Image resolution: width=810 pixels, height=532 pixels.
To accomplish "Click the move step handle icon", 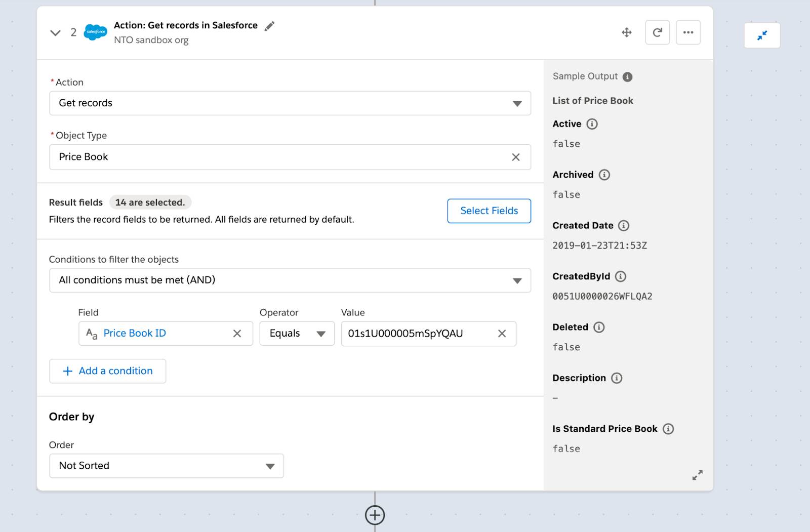I will 627,32.
